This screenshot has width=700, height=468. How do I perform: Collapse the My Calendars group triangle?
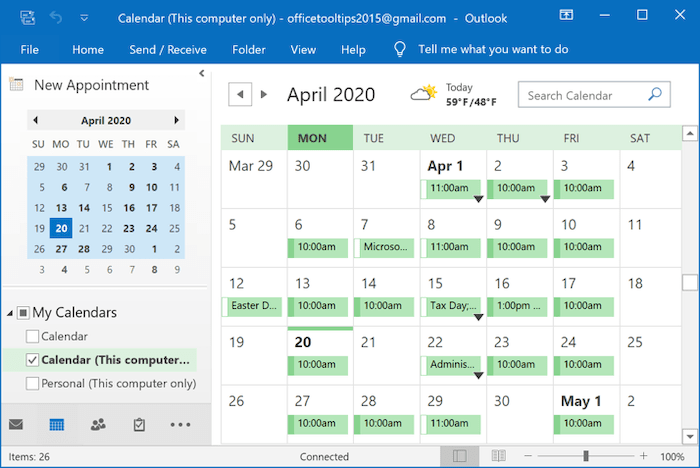pyautogui.click(x=10, y=313)
